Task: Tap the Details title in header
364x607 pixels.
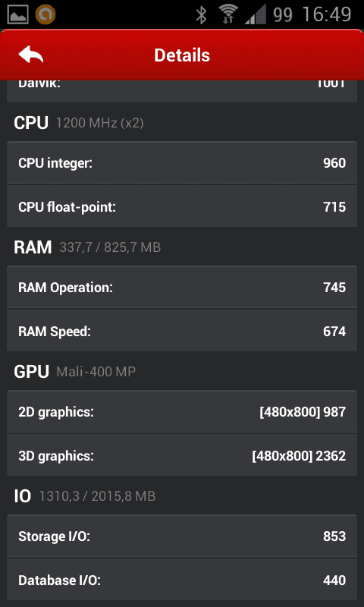Action: pyautogui.click(x=182, y=55)
